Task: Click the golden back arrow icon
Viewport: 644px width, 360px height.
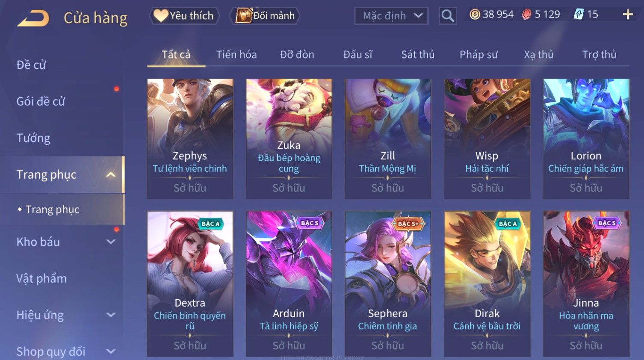Action: pyautogui.click(x=33, y=18)
